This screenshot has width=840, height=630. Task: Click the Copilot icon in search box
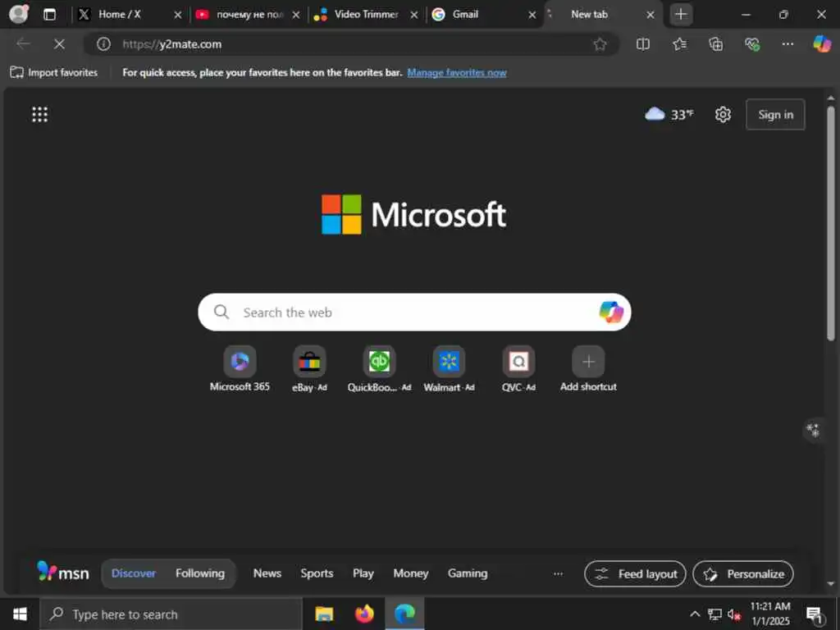click(610, 312)
